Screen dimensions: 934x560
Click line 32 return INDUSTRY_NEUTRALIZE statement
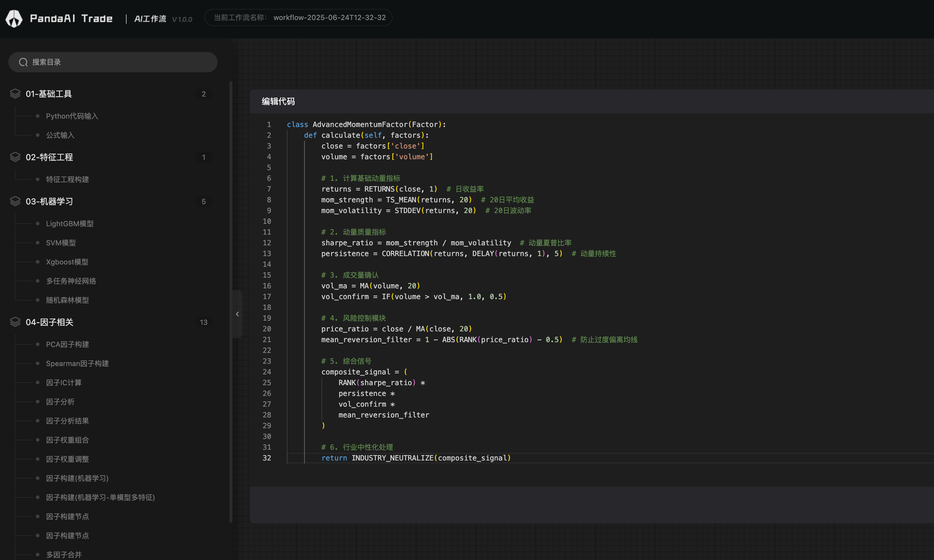click(416, 458)
